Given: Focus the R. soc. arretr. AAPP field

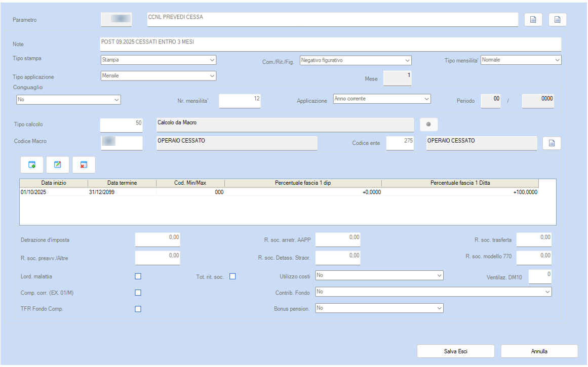Looking at the screenshot, I should click(x=338, y=239).
